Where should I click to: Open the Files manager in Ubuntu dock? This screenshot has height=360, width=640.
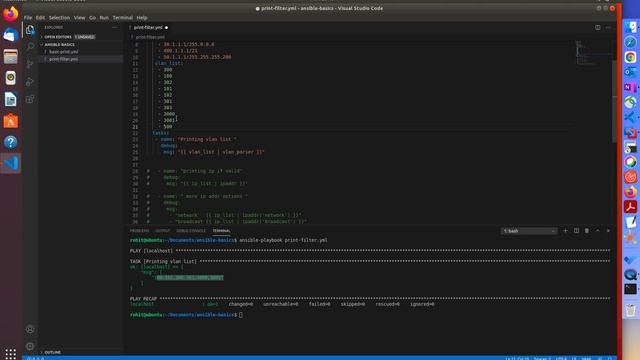11,56
